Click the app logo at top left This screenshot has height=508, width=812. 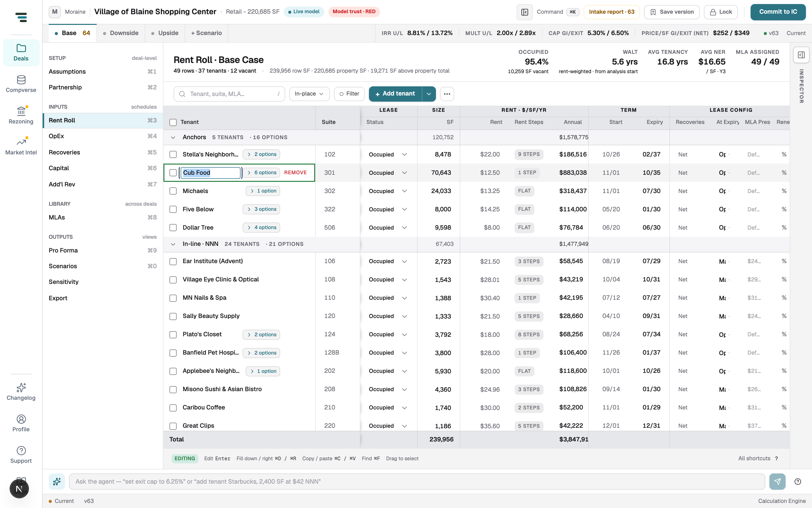21,17
